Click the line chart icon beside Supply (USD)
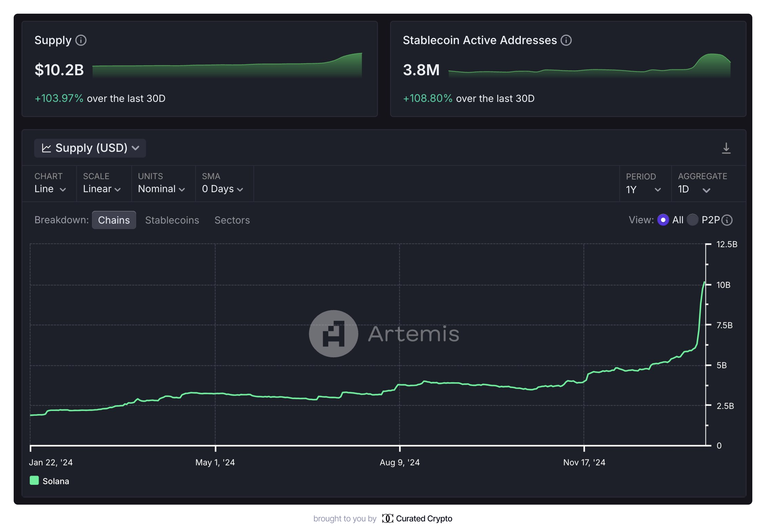The height and width of the screenshot is (532, 766). pos(46,148)
